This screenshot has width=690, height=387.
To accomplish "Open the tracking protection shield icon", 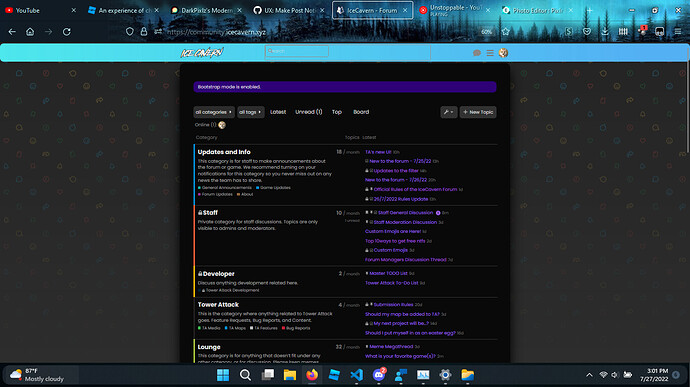I will coord(129,32).
